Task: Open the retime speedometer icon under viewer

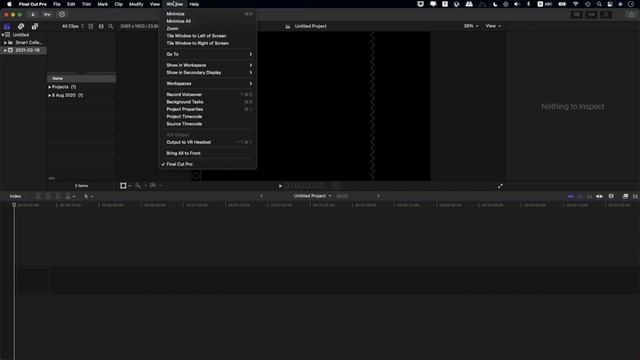Action: click(154, 186)
